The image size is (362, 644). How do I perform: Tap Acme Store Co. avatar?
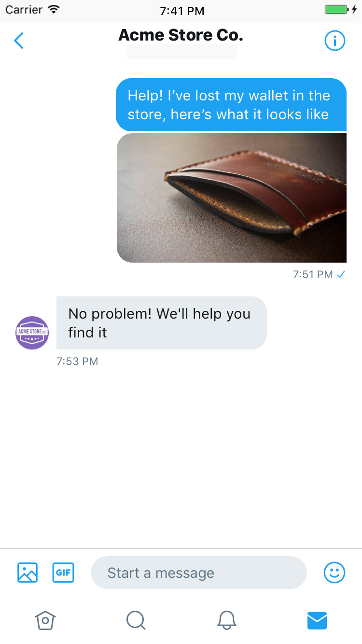tap(32, 333)
